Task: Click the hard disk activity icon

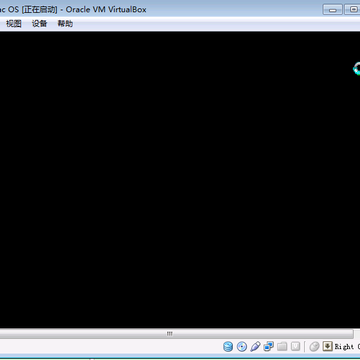Action: [228, 347]
